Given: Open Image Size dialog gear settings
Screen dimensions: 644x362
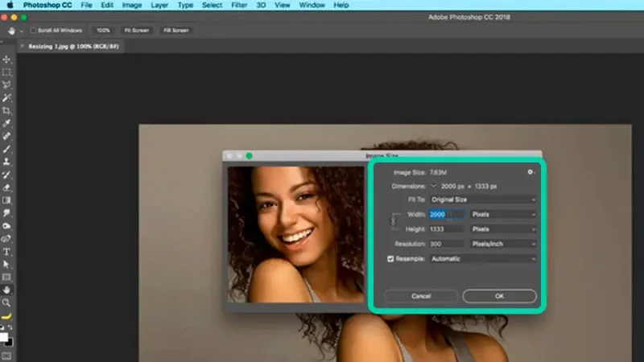Looking at the screenshot, I should coord(530,172).
